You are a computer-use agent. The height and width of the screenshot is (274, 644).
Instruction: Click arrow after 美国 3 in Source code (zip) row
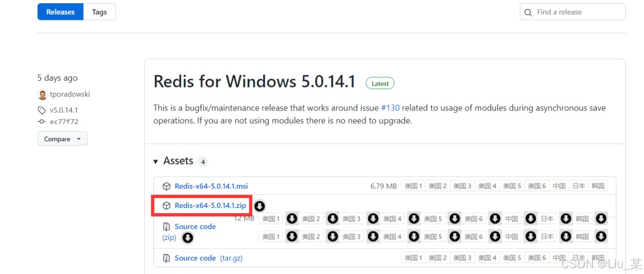click(372, 236)
